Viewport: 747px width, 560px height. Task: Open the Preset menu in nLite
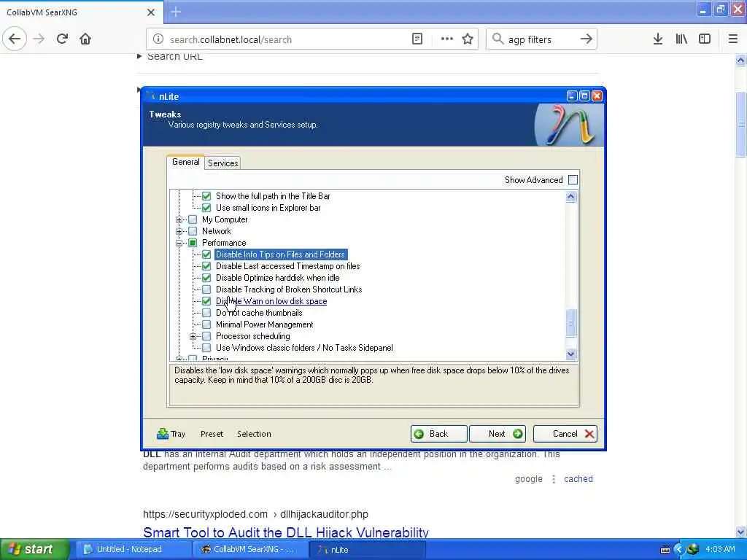212,434
